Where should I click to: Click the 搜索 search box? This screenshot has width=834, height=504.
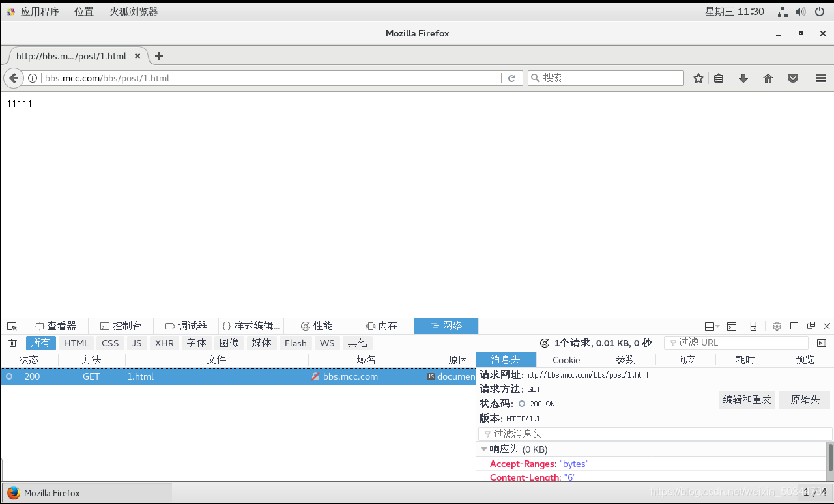coord(606,78)
